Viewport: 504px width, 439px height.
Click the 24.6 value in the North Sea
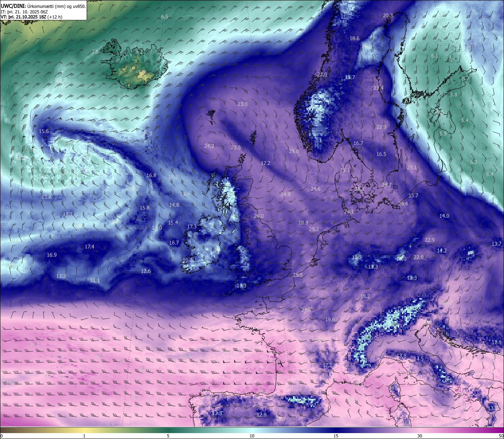point(315,189)
